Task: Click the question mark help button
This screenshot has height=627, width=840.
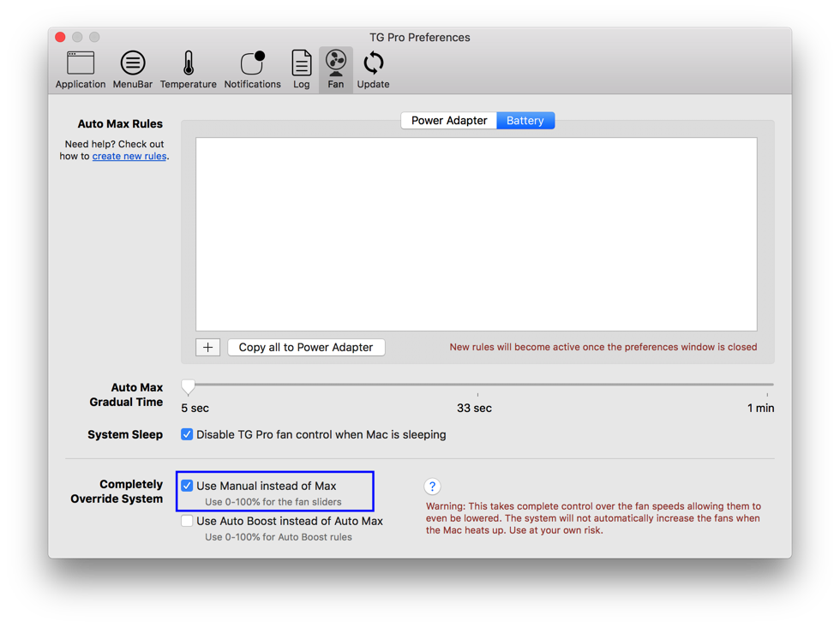Action: (432, 487)
